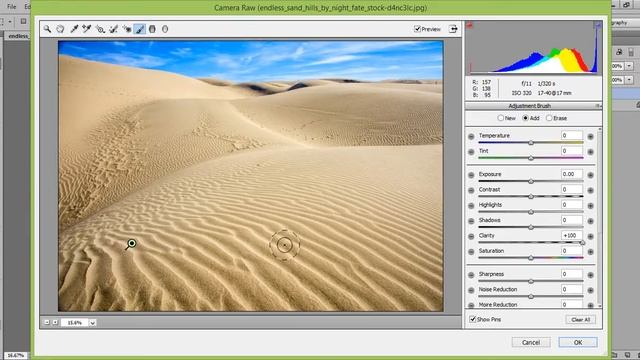Adjust the Temperature slider handle
Viewport: 640px width, 360px height.
531,143
